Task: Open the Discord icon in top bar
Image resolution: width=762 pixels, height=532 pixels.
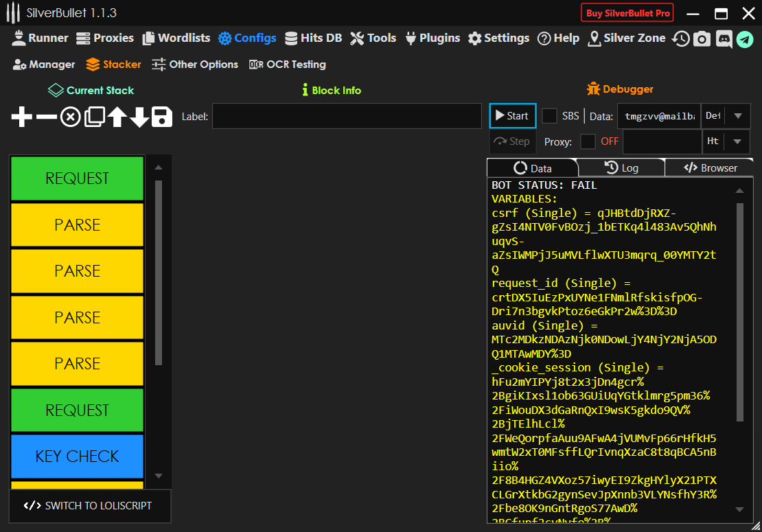Action: [x=723, y=39]
